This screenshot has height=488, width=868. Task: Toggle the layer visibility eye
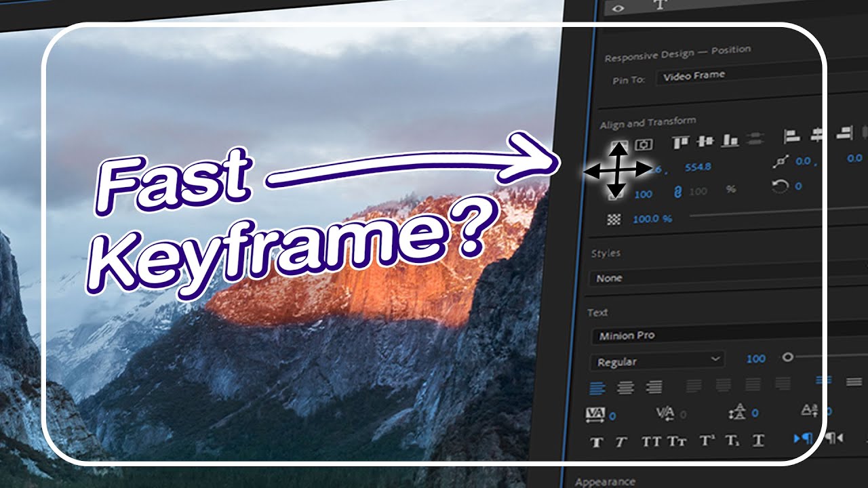pos(618,7)
